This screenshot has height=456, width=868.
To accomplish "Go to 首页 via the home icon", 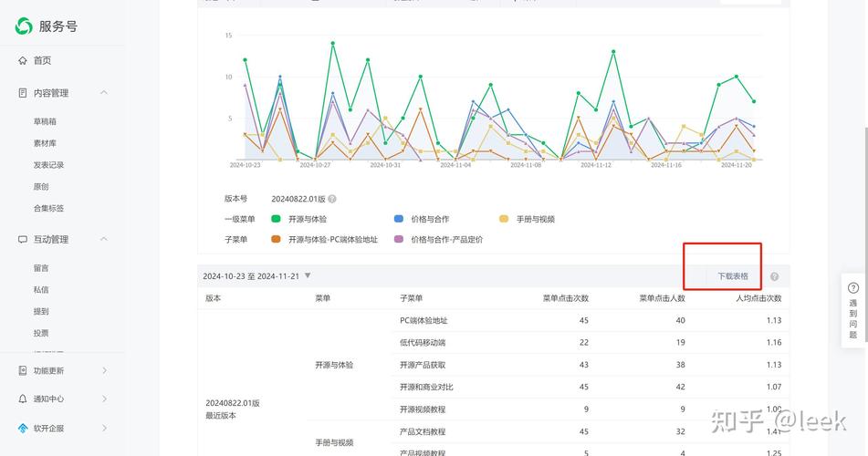I will 23,60.
